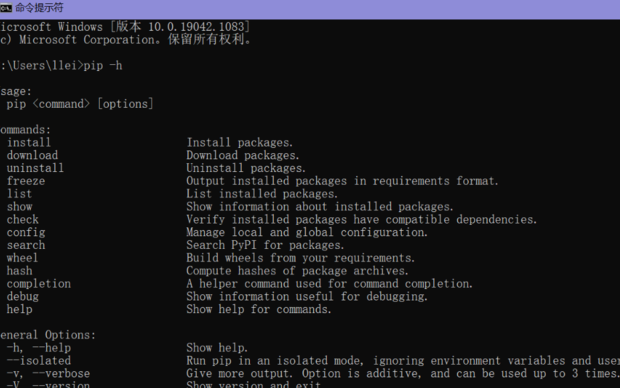This screenshot has height=388, width=620.
Task: Open the Command Prompt system menu icon
Action: pos(6,7)
